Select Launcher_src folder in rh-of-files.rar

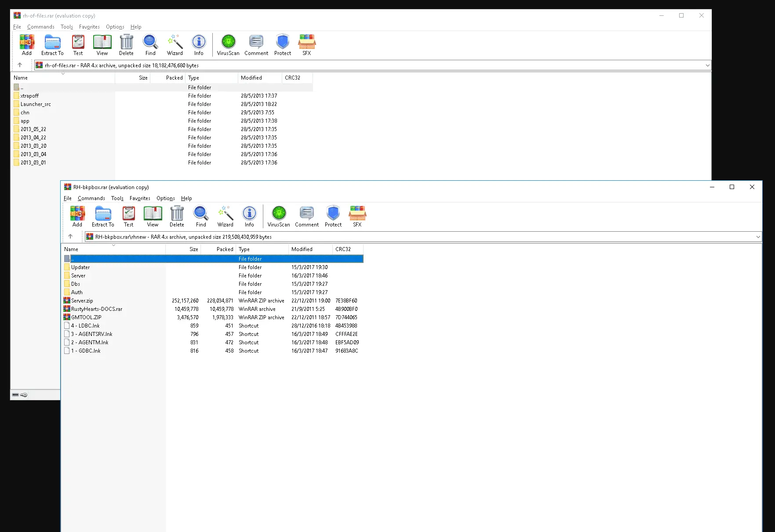[x=163, y=104]
